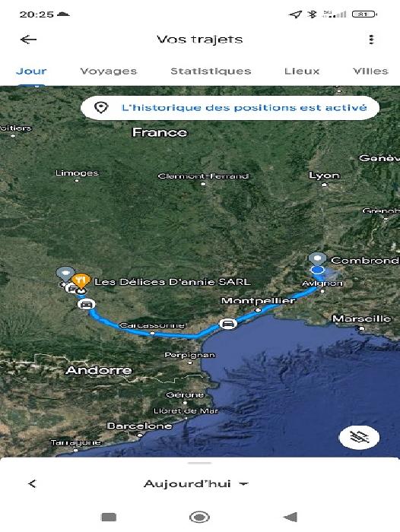Switch to the Voyages tab

(x=108, y=71)
